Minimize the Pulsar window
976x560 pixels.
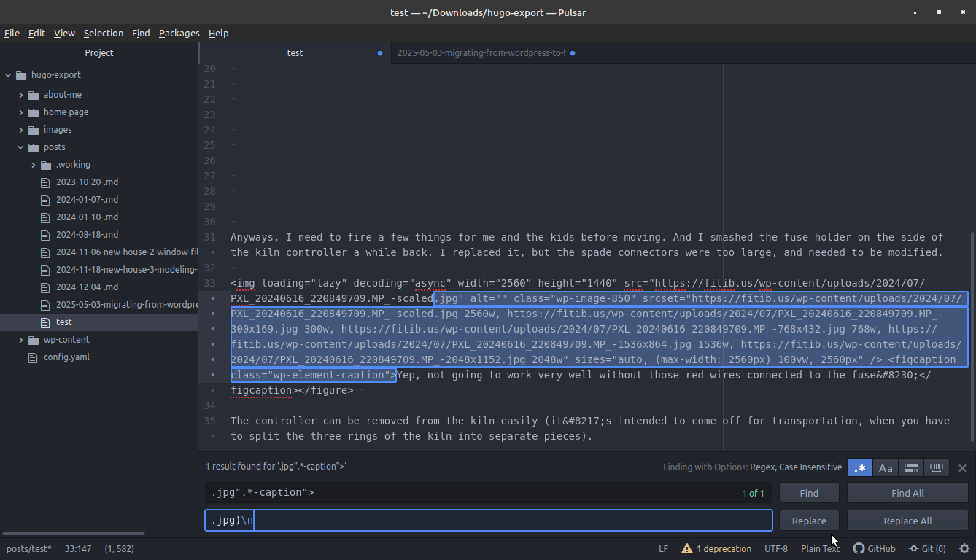click(916, 12)
